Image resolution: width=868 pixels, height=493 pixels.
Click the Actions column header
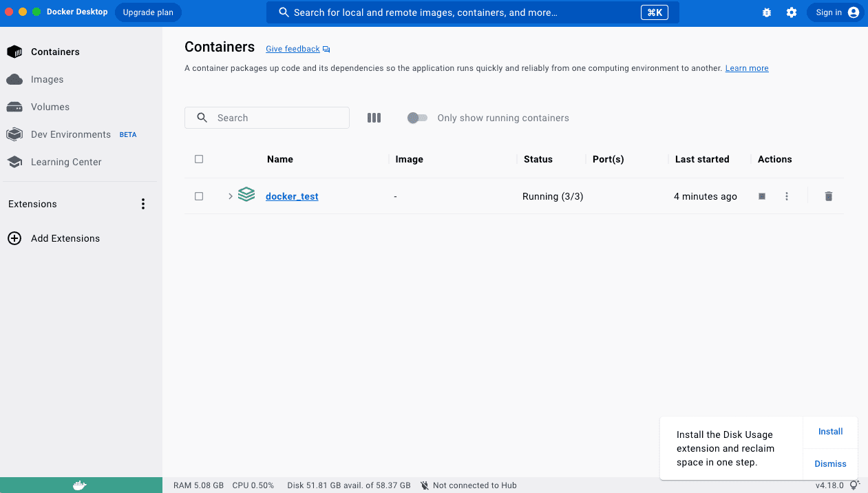pyautogui.click(x=775, y=159)
